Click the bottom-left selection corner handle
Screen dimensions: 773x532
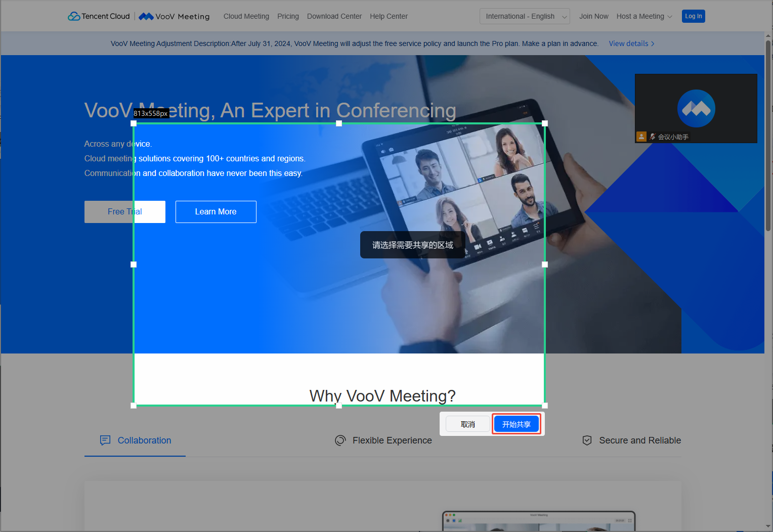pyautogui.click(x=134, y=406)
